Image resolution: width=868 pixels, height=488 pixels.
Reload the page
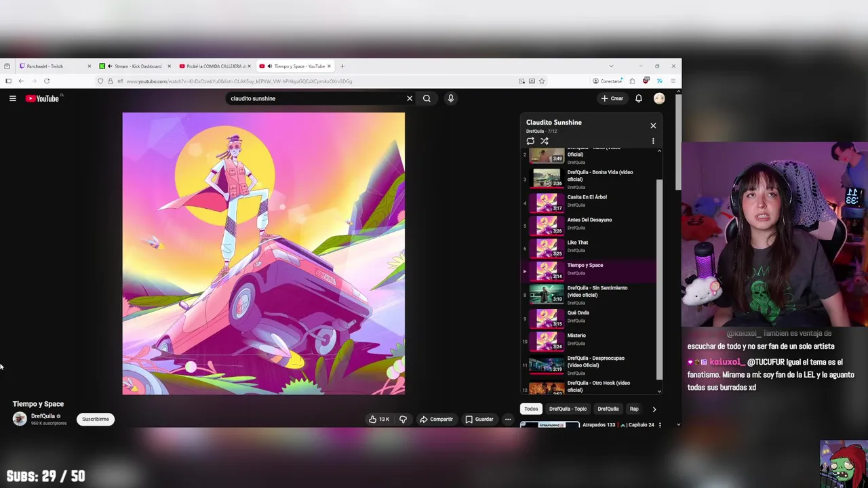[x=47, y=81]
